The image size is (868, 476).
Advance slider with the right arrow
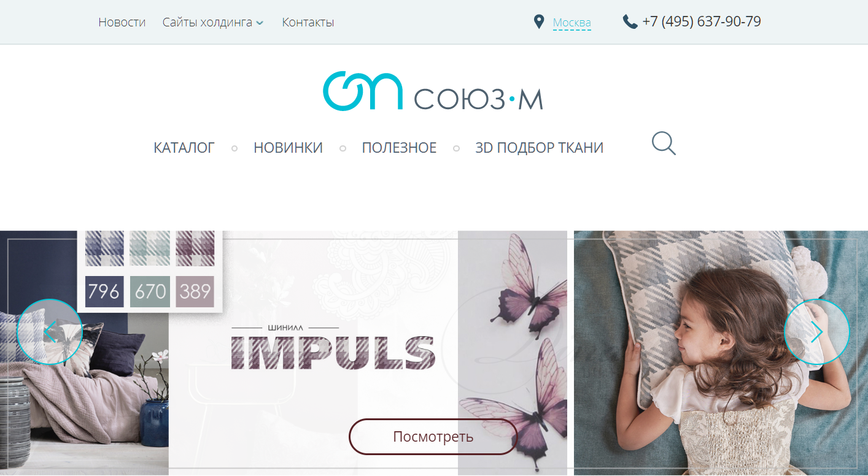point(817,332)
